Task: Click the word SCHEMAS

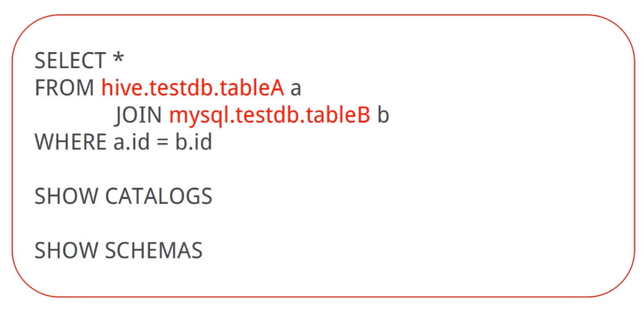Action: click(154, 250)
